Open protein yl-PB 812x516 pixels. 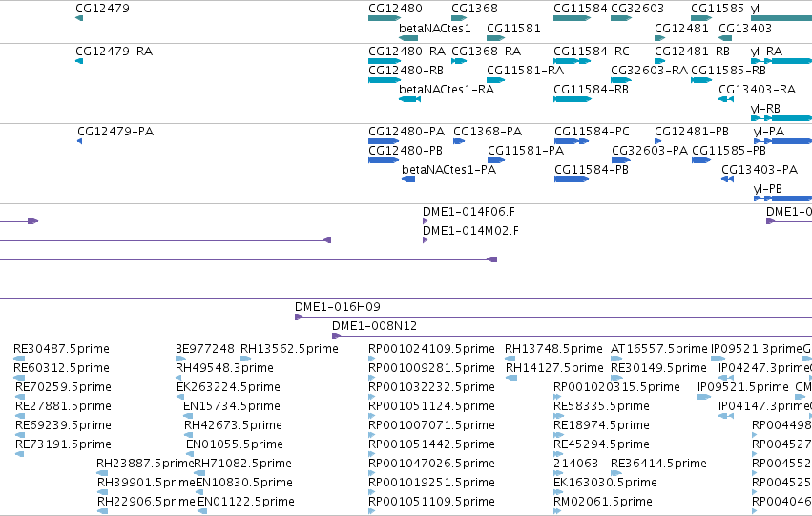[767, 189]
